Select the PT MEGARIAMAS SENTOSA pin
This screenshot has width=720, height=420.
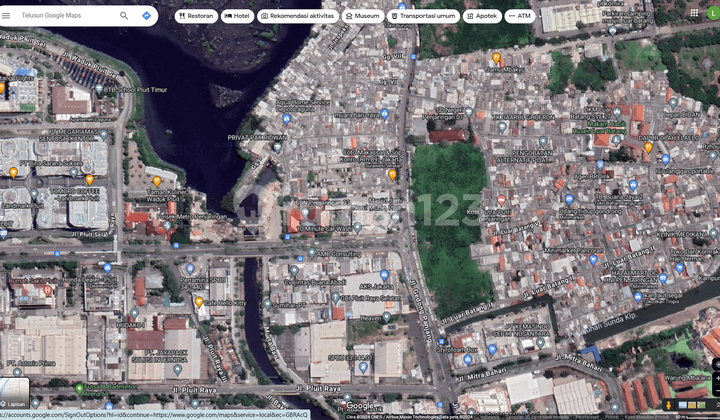tap(104, 134)
